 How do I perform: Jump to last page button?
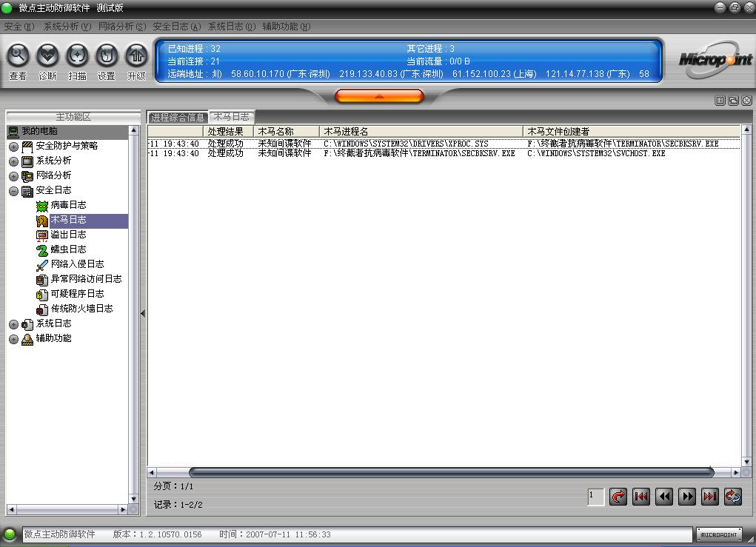(709, 497)
